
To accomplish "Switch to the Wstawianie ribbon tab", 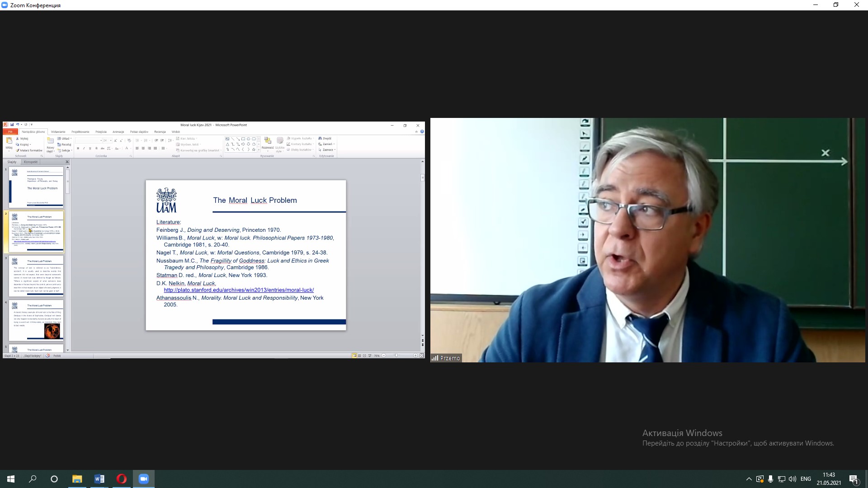I will point(58,132).
